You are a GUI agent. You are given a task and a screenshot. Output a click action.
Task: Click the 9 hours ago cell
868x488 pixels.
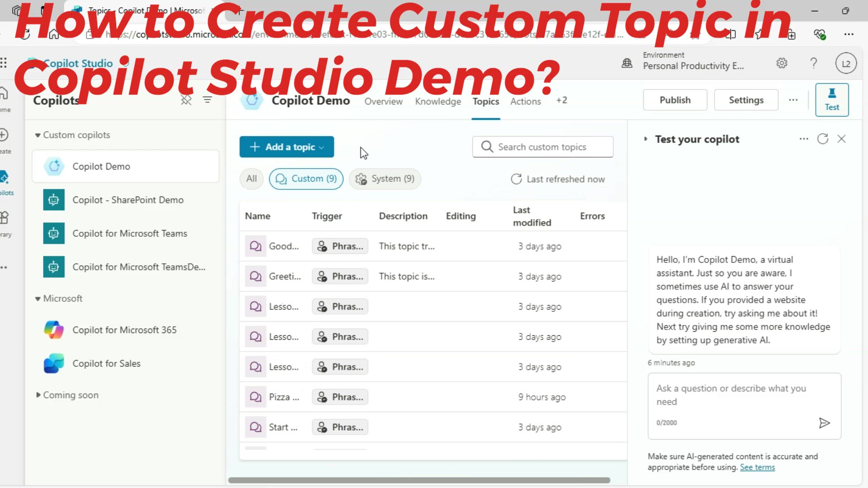point(542,397)
